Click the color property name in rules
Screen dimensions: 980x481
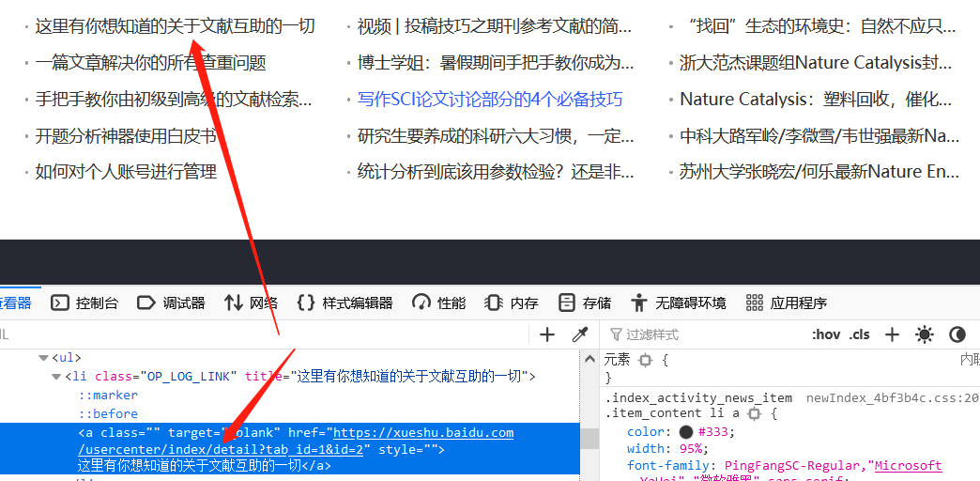pos(647,431)
